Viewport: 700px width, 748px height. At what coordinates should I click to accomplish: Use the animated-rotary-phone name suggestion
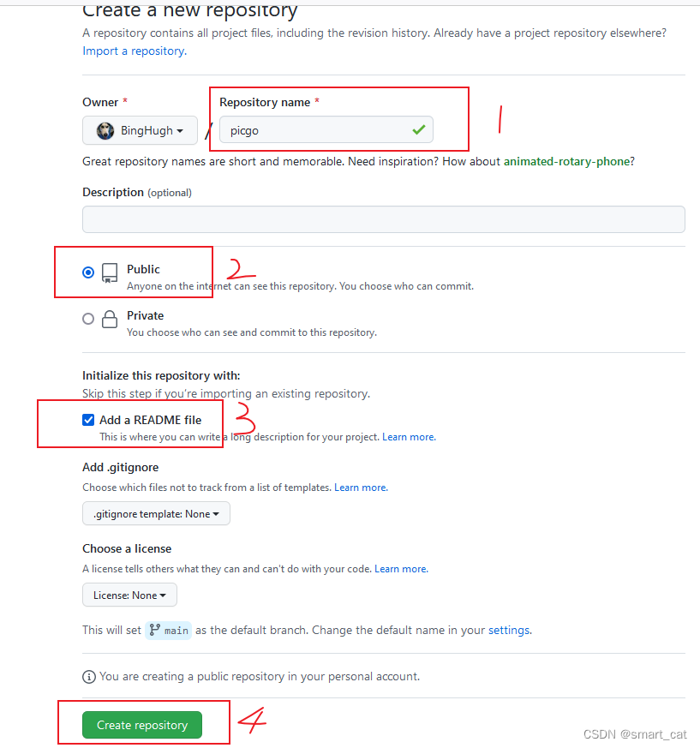coord(567,161)
